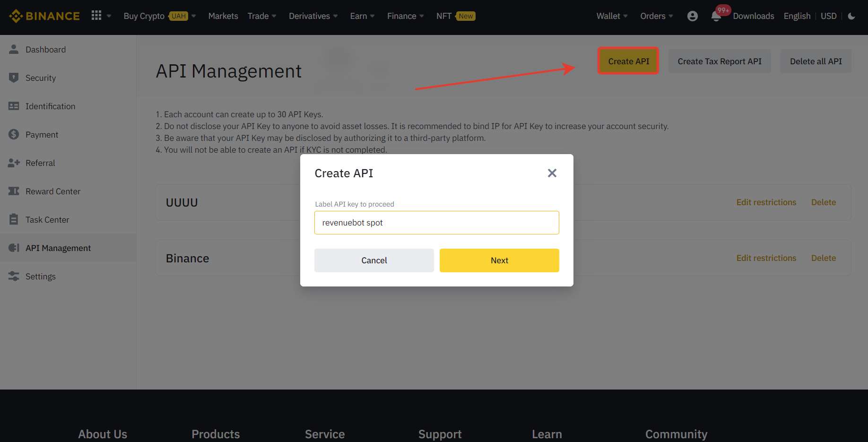Screen dimensions: 868x442
Task: Open the user profile account icon
Action: (x=693, y=16)
